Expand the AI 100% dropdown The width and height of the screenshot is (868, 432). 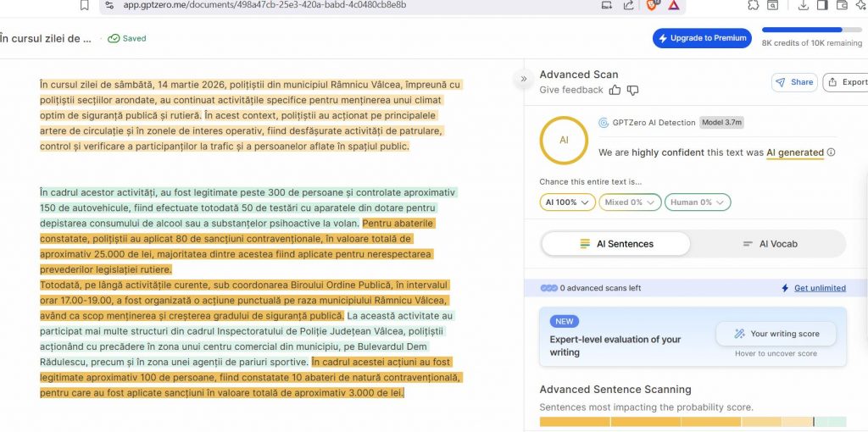pos(566,202)
